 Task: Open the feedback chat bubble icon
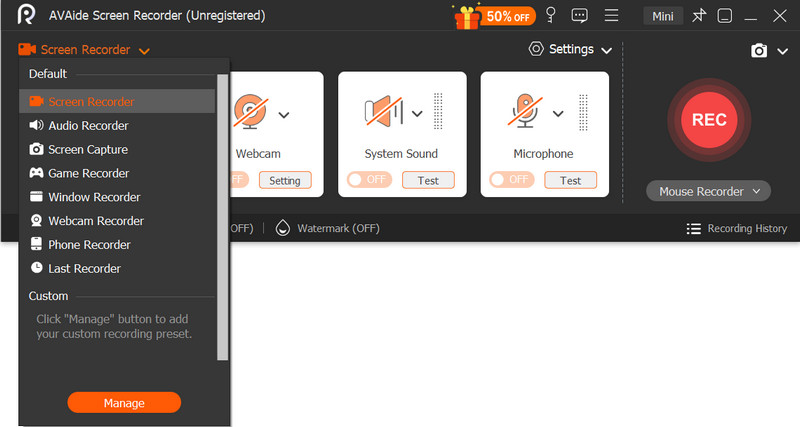tap(580, 16)
